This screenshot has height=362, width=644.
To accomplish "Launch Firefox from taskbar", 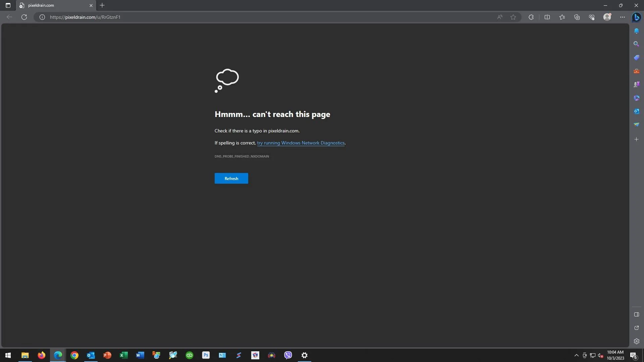I will (x=41, y=355).
